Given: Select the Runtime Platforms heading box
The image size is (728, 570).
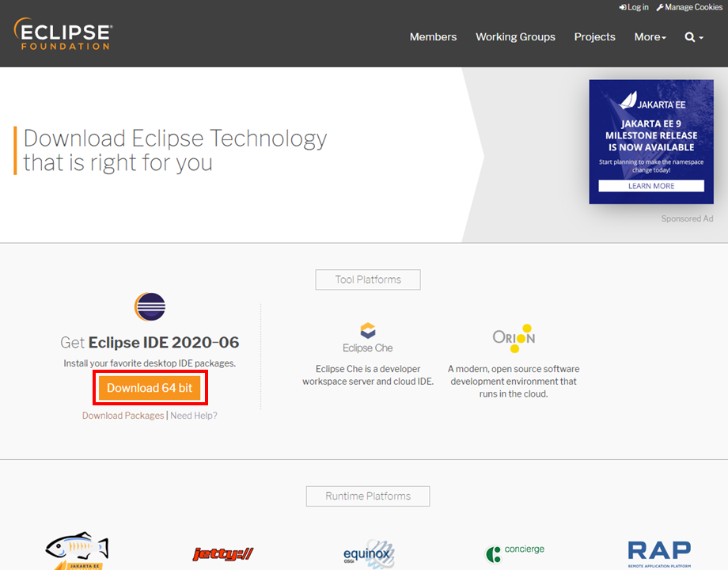Looking at the screenshot, I should [x=368, y=496].
